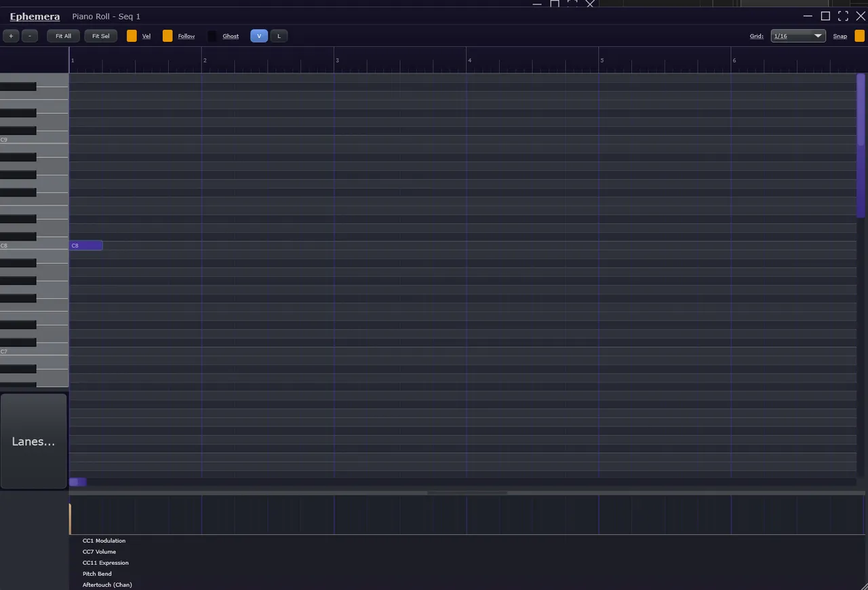Select the V mode button

259,36
